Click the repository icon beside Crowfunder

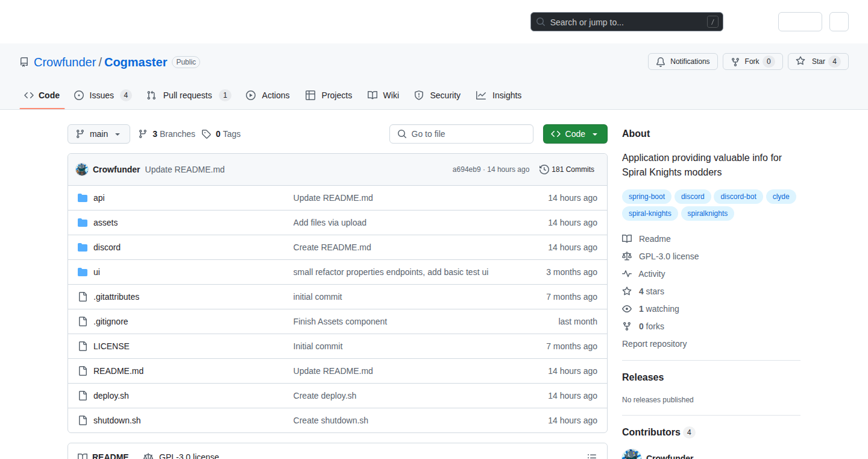(x=24, y=62)
